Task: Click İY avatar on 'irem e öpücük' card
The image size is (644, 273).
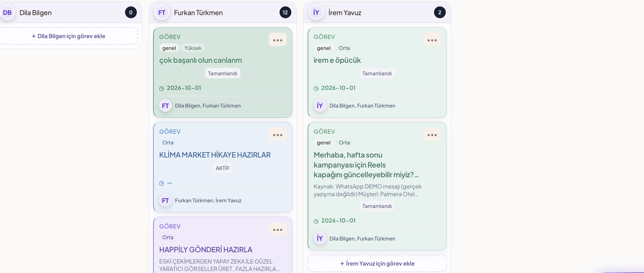Action: pyautogui.click(x=320, y=106)
